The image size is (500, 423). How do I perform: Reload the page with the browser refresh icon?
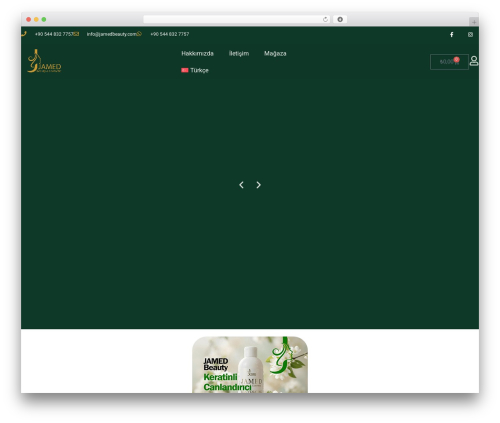coord(325,19)
